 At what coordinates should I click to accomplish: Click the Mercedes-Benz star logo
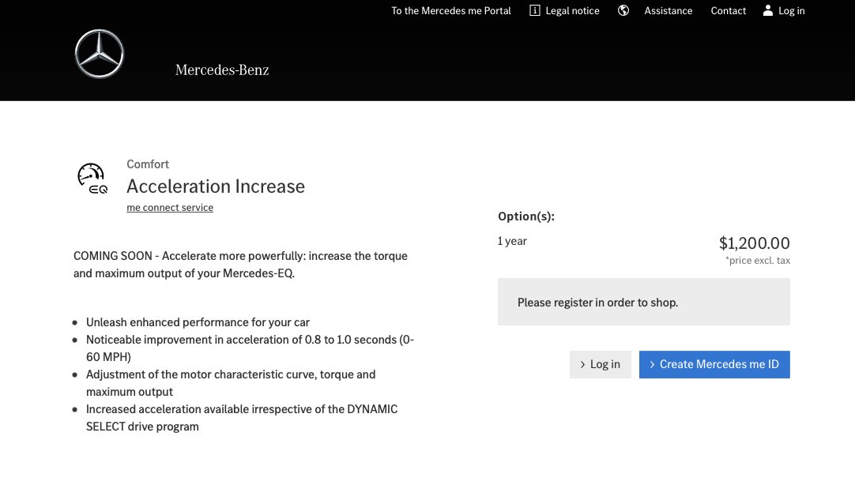point(100,54)
